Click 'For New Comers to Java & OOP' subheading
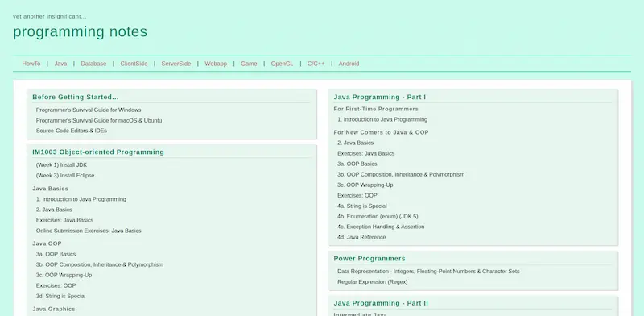This screenshot has width=644, height=316. point(381,132)
